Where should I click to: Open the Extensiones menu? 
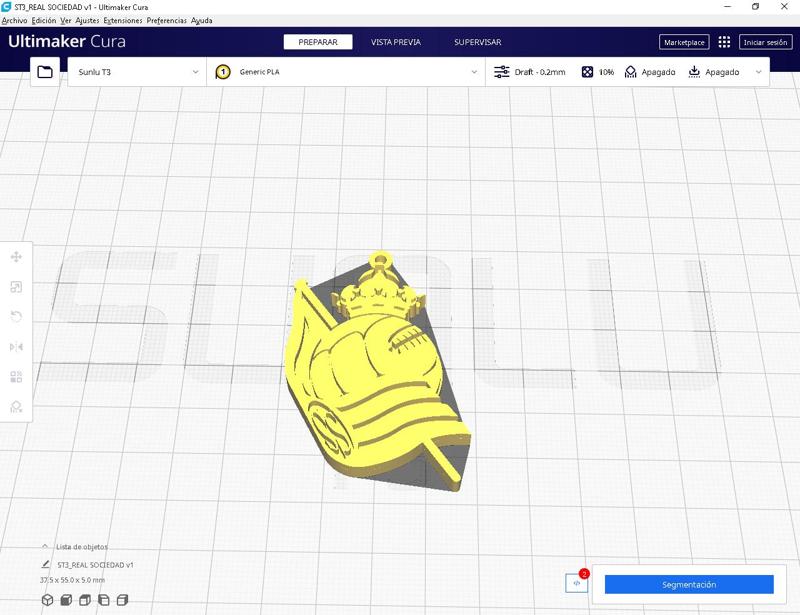123,20
